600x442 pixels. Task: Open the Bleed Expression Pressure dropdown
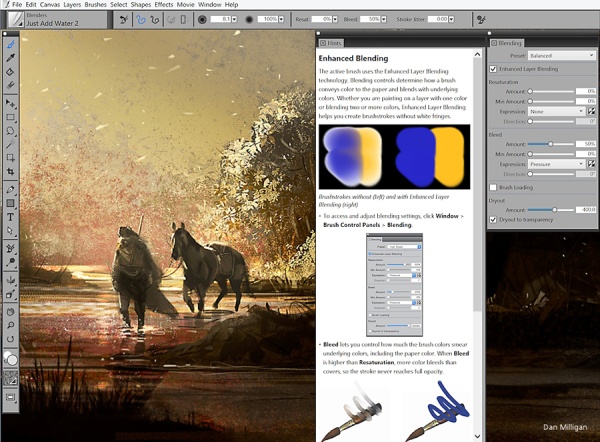pyautogui.click(x=557, y=164)
